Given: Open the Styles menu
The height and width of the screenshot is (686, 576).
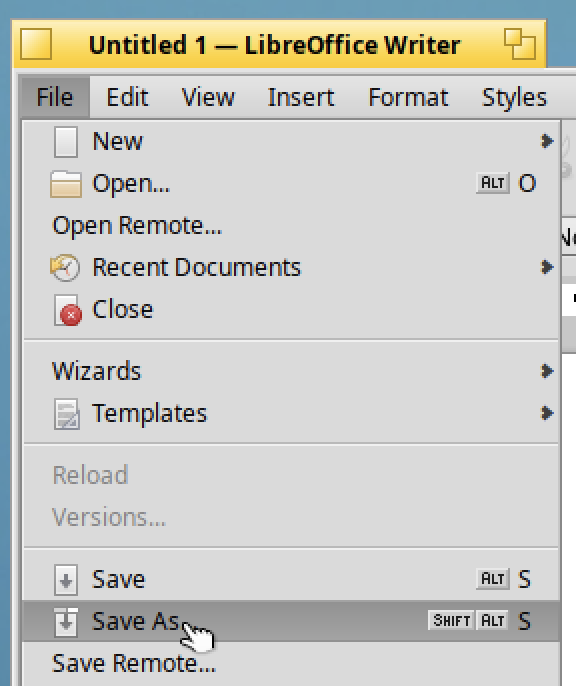Looking at the screenshot, I should (x=514, y=97).
